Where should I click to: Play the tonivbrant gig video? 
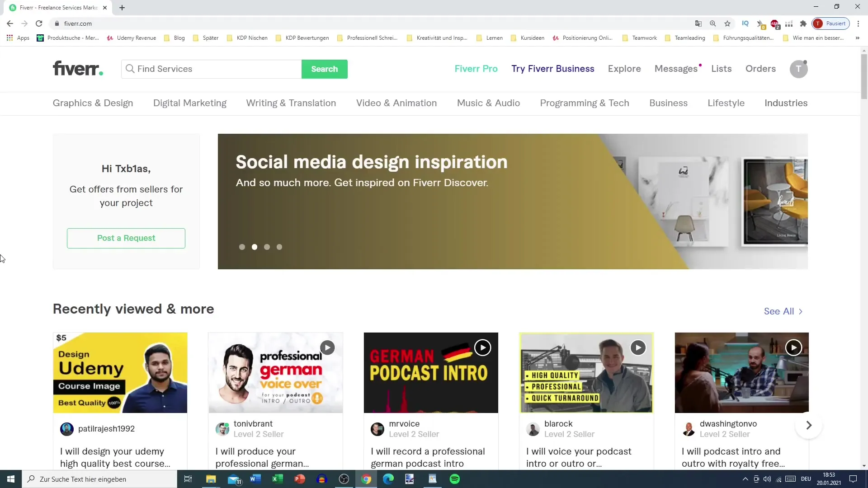point(327,347)
